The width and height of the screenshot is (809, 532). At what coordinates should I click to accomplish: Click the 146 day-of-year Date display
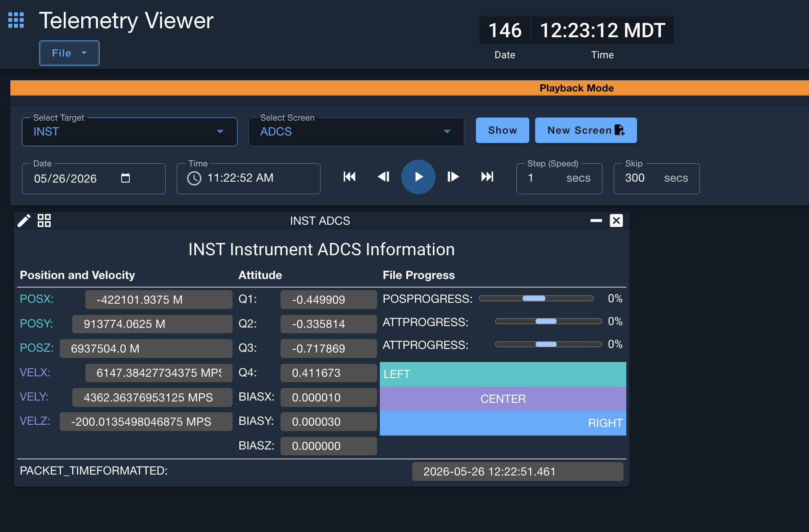coord(505,31)
